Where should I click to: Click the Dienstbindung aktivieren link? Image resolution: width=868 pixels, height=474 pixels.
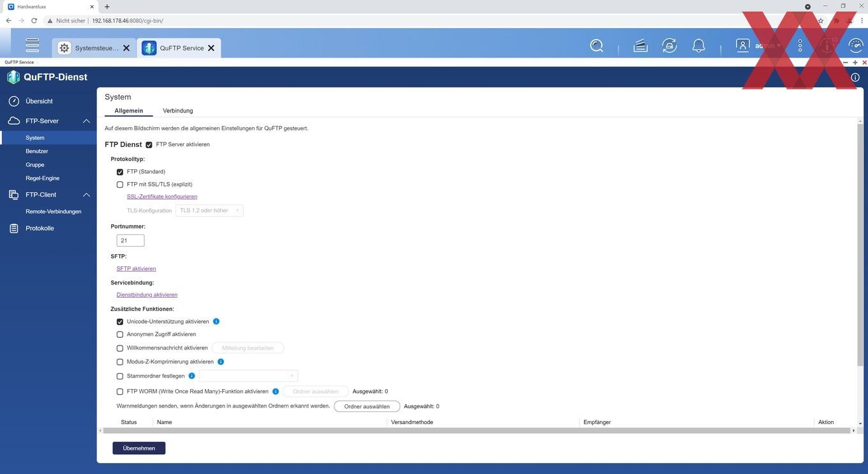tap(147, 295)
